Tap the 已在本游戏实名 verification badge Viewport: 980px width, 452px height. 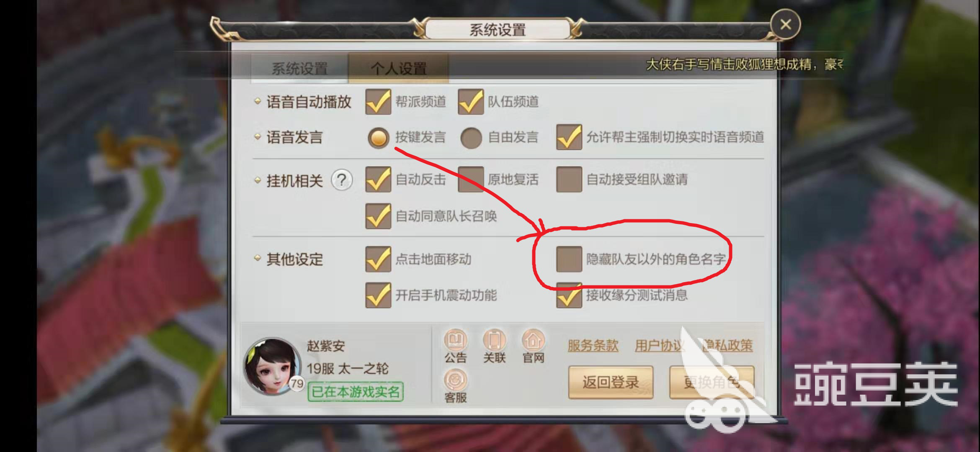[x=356, y=392]
